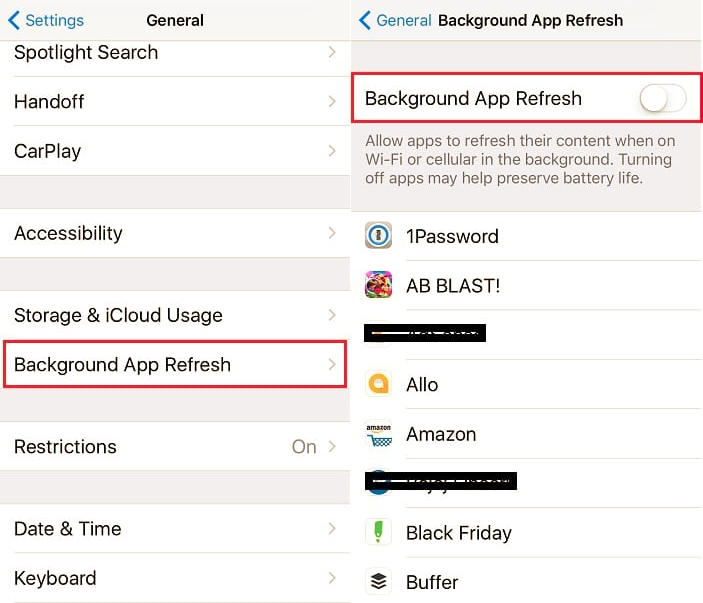
Task: Open Handoff via its chevron arrow
Action: [x=332, y=101]
